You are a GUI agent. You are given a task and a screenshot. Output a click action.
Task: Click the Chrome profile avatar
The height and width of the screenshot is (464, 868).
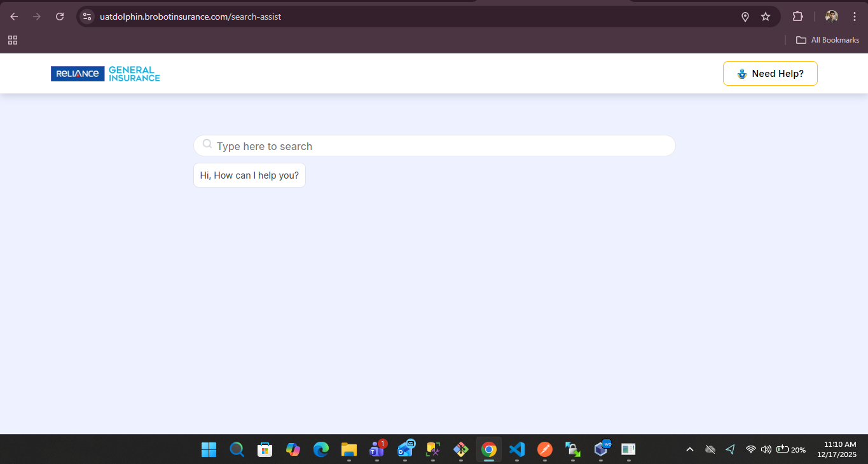(831, 17)
